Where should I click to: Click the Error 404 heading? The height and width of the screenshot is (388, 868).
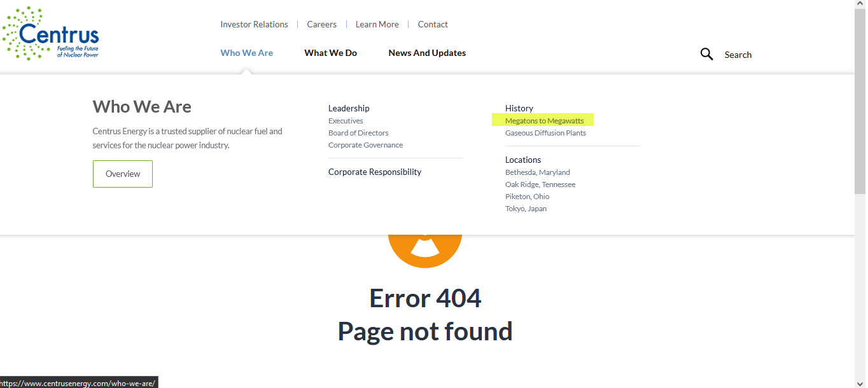click(x=425, y=298)
